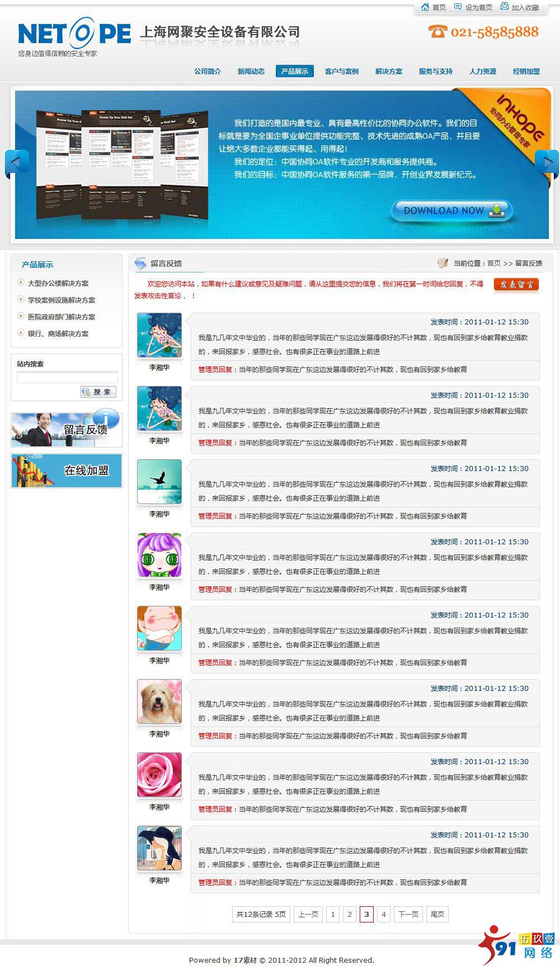Go to 上一页 in pagination
This screenshot has width=560, height=970.
[308, 914]
